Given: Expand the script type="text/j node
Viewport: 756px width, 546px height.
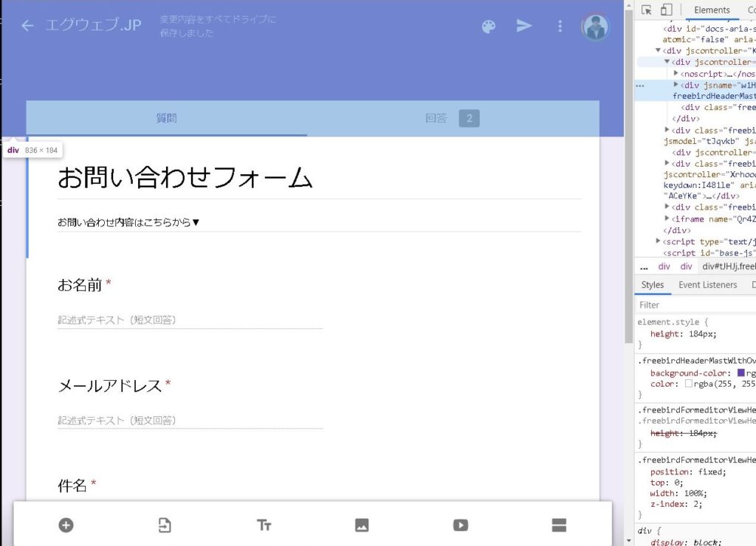Looking at the screenshot, I should pos(659,241).
